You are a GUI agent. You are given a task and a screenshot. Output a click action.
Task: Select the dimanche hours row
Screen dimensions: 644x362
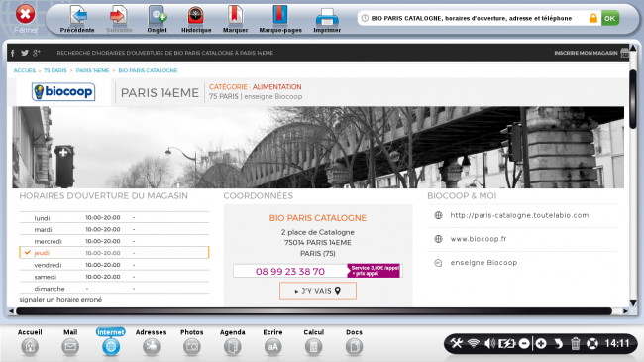[114, 289]
